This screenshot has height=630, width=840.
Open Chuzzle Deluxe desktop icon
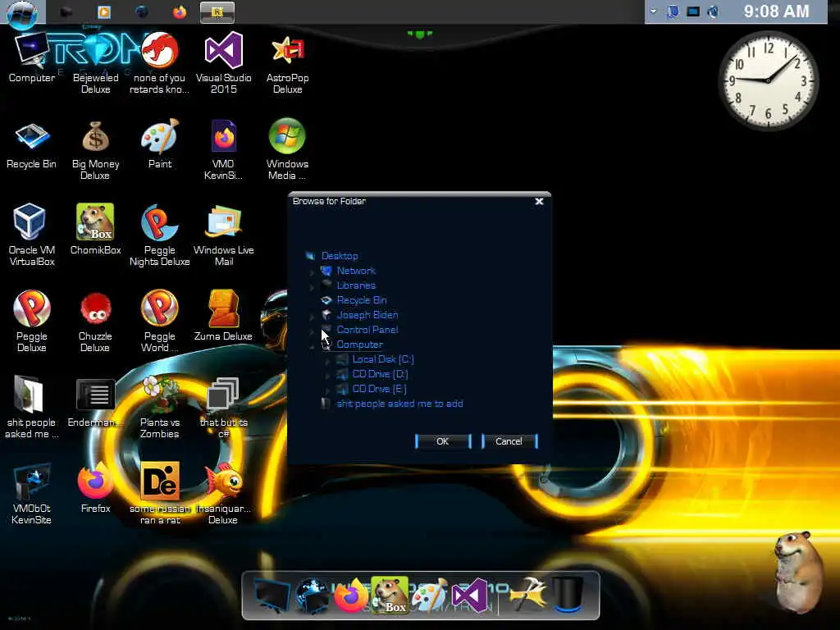(x=95, y=322)
